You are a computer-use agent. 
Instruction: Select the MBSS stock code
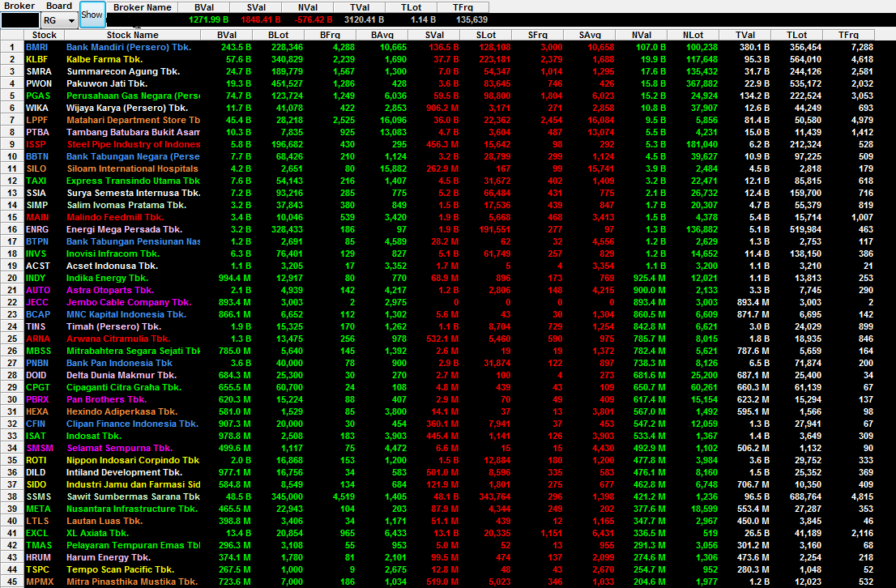[x=38, y=351]
